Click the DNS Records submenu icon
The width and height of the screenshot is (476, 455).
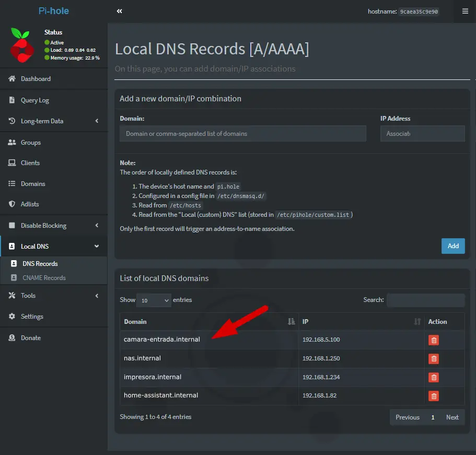click(x=14, y=263)
